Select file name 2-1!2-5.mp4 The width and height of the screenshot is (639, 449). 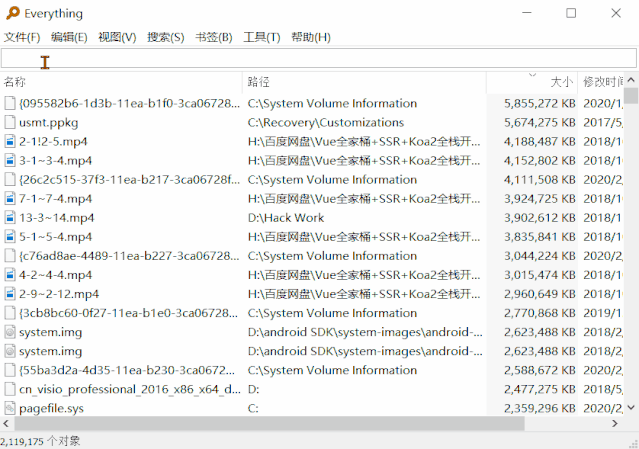(x=53, y=142)
